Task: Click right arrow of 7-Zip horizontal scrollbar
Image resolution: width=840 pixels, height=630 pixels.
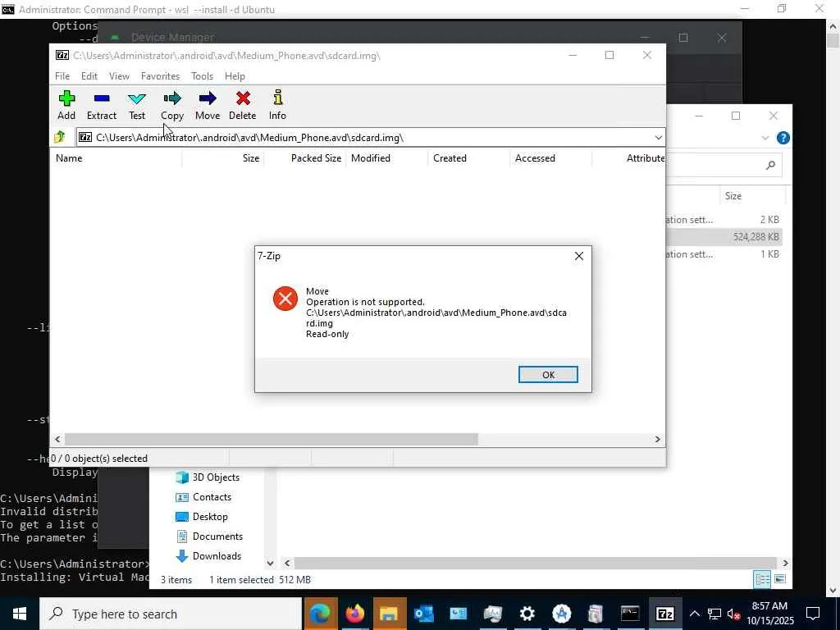Action: (x=657, y=440)
